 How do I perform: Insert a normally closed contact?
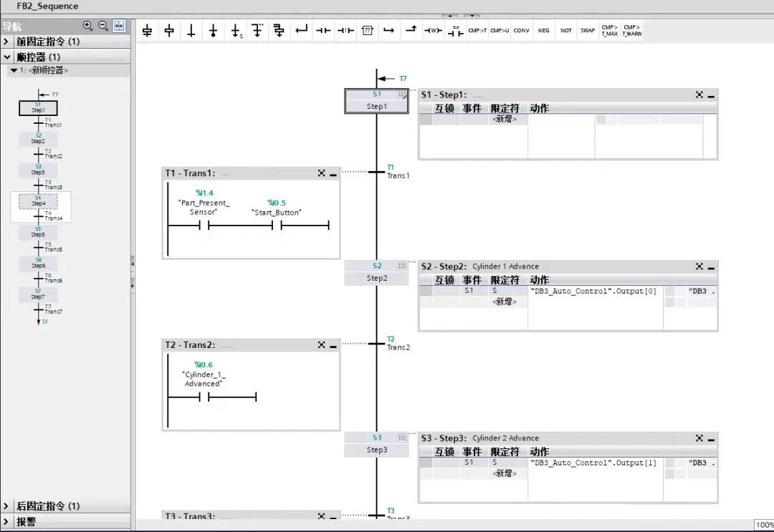(345, 31)
